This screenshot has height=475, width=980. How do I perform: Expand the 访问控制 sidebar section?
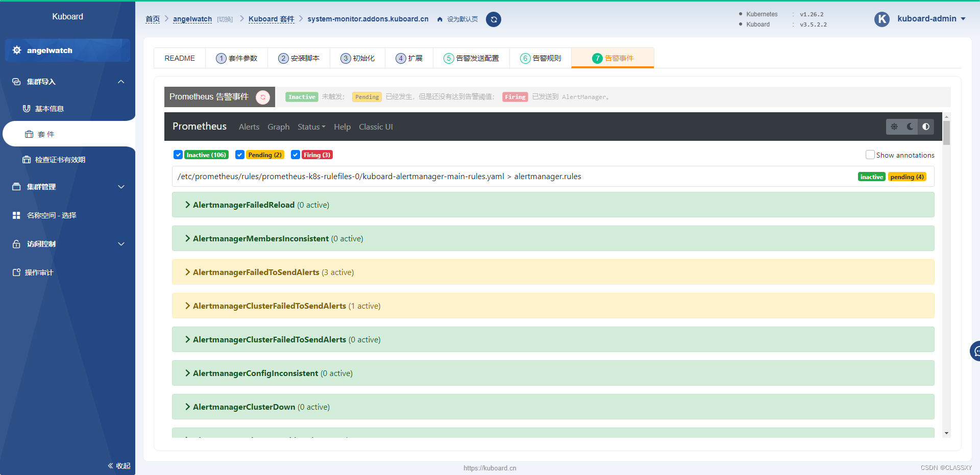[x=121, y=244]
